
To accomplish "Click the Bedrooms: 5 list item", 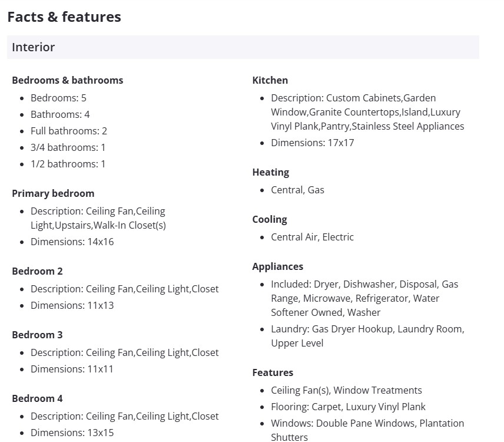I will click(x=58, y=98).
